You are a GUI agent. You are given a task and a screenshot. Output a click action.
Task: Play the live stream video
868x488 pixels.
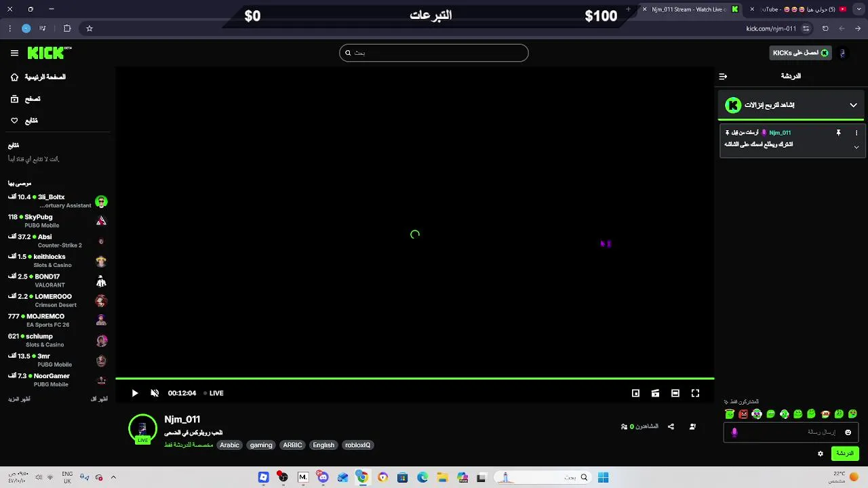click(x=134, y=393)
